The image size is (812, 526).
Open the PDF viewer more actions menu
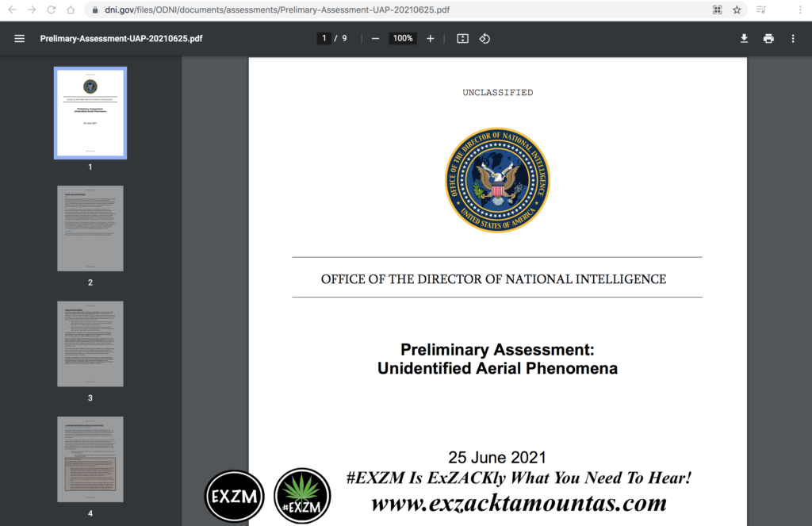coord(793,38)
